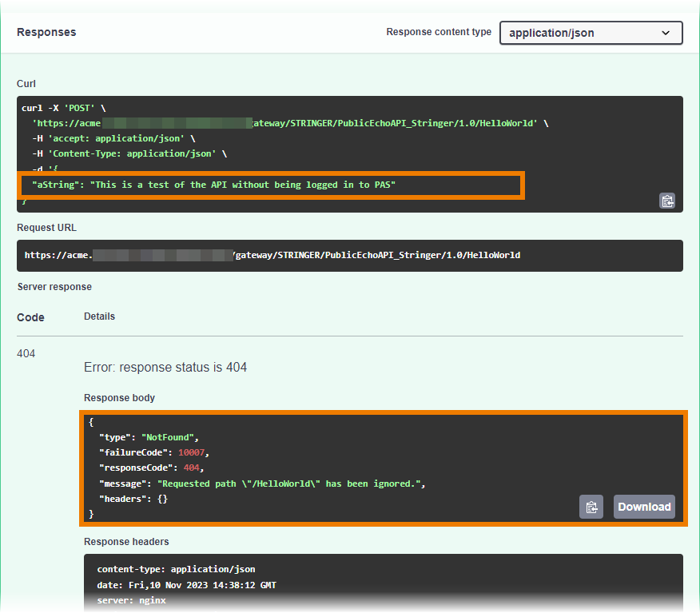
Task: Click the Details column header
Action: 99,316
